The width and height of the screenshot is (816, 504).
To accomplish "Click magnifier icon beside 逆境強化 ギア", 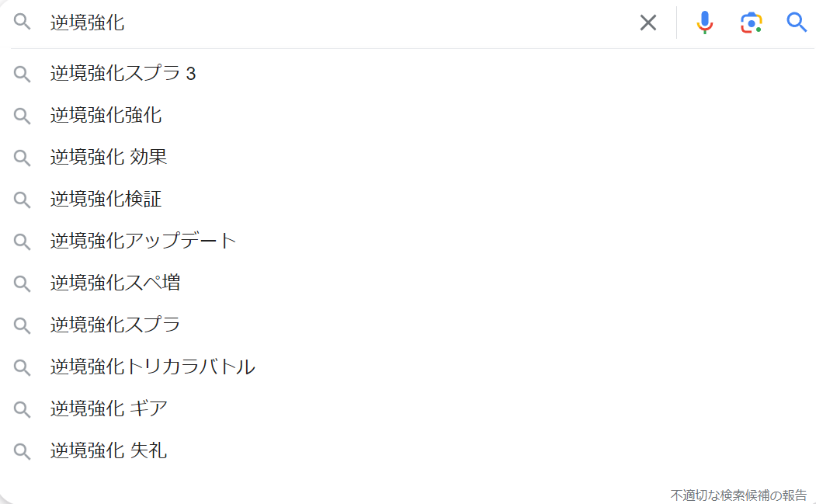I will point(22,408).
